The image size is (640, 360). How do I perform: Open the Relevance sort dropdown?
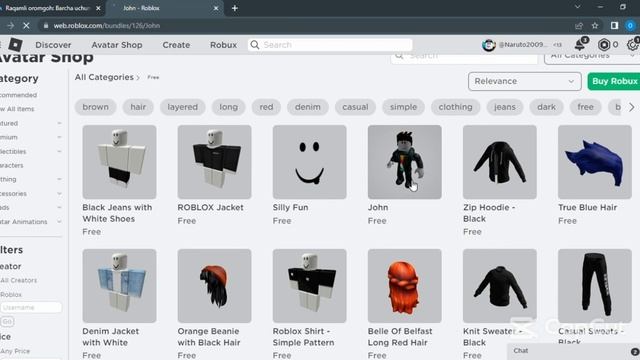[x=524, y=81]
